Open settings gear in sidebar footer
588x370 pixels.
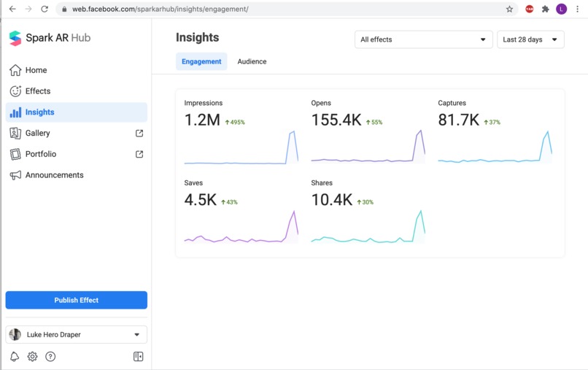tap(33, 356)
